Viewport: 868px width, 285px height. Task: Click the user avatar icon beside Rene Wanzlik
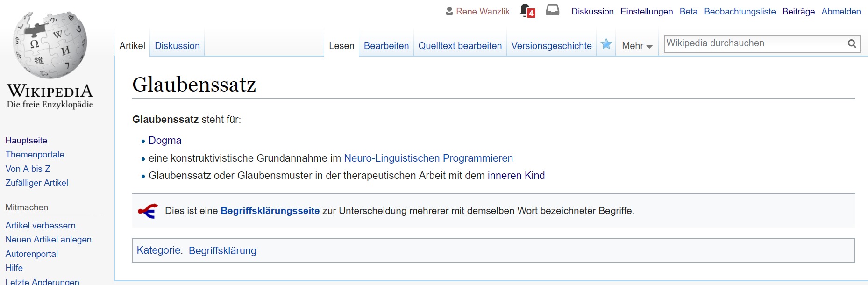pyautogui.click(x=449, y=11)
